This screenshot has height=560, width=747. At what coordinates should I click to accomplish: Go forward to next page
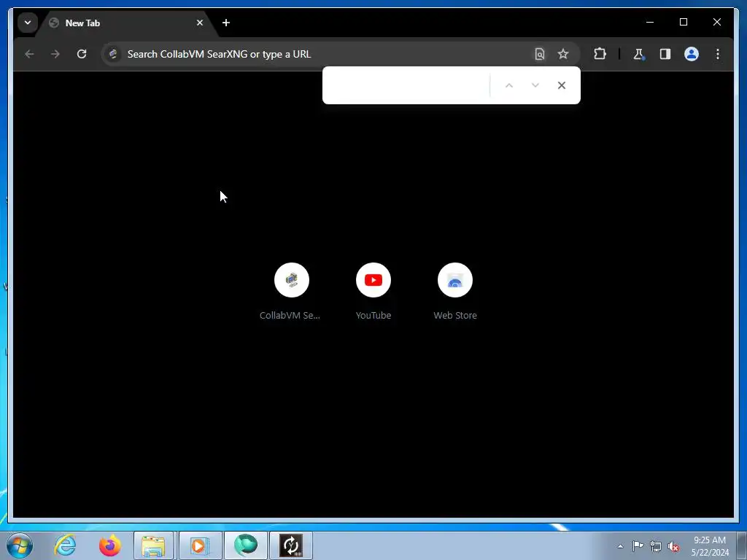coord(55,54)
